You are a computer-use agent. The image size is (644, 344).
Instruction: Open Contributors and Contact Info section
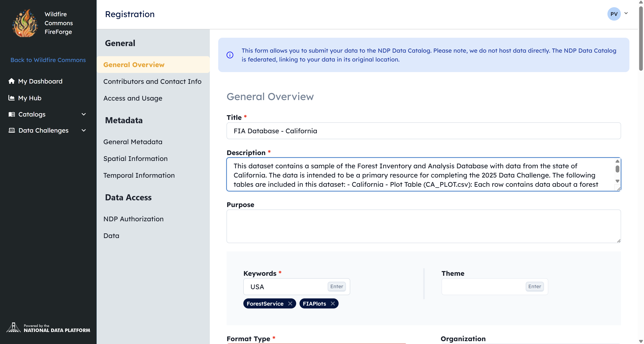pyautogui.click(x=152, y=81)
